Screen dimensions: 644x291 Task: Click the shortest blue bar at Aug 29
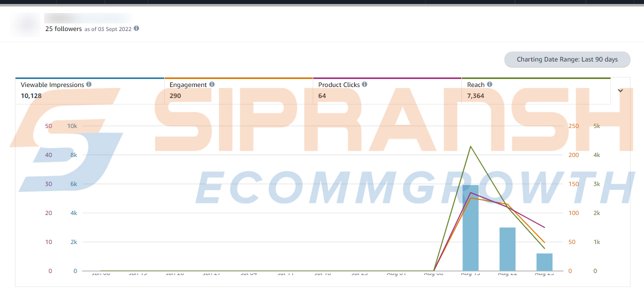[x=544, y=262]
